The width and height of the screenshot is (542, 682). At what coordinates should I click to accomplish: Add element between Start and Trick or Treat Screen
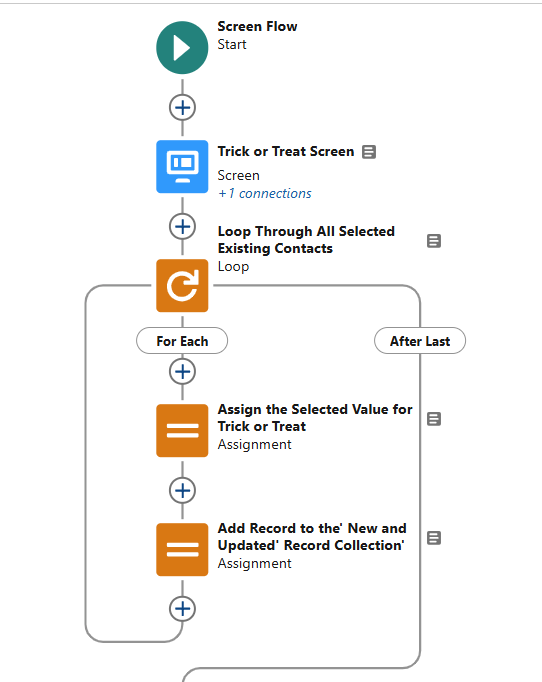[x=182, y=107]
